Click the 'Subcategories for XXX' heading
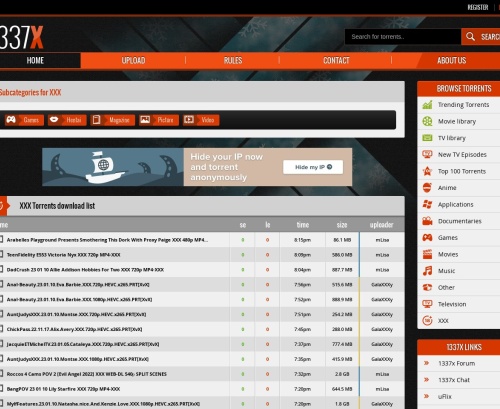The width and height of the screenshot is (500, 409). pyautogui.click(x=30, y=92)
